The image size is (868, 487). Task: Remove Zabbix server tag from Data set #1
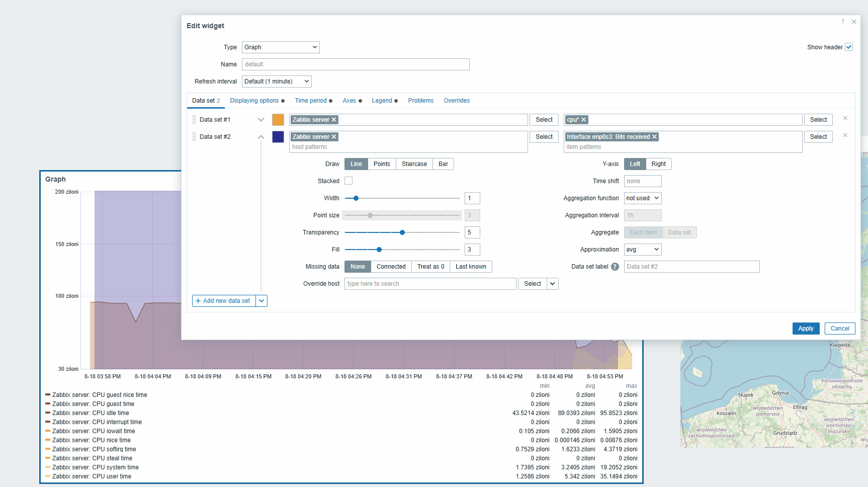pos(334,120)
